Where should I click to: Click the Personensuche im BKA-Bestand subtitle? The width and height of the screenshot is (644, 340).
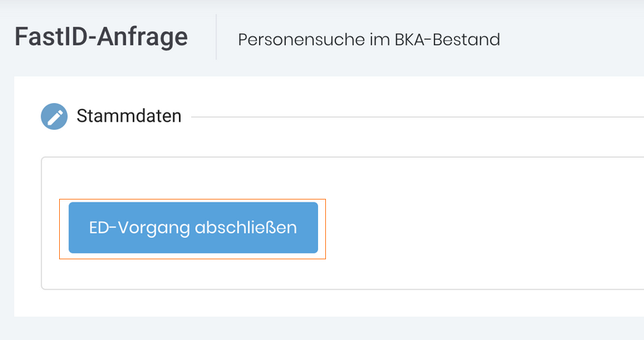pos(369,40)
